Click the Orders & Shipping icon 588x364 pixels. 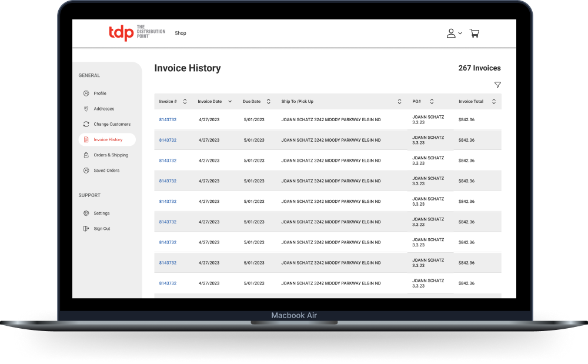click(x=86, y=155)
